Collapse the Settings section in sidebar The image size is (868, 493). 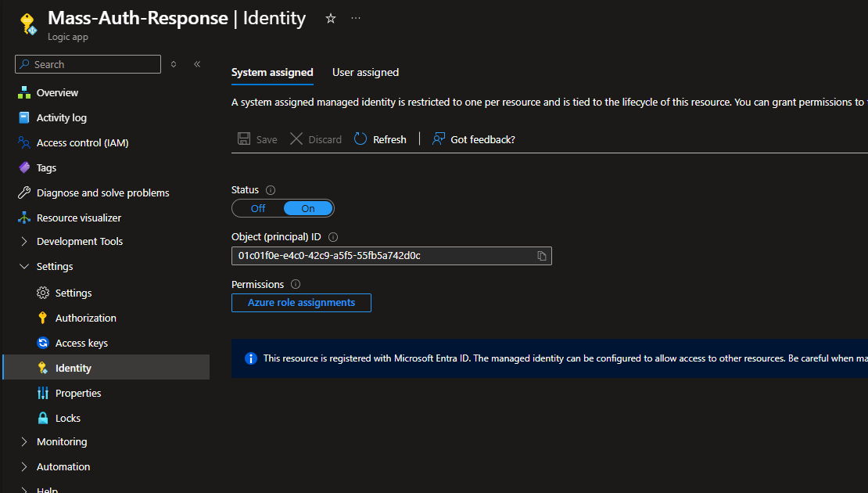24,267
